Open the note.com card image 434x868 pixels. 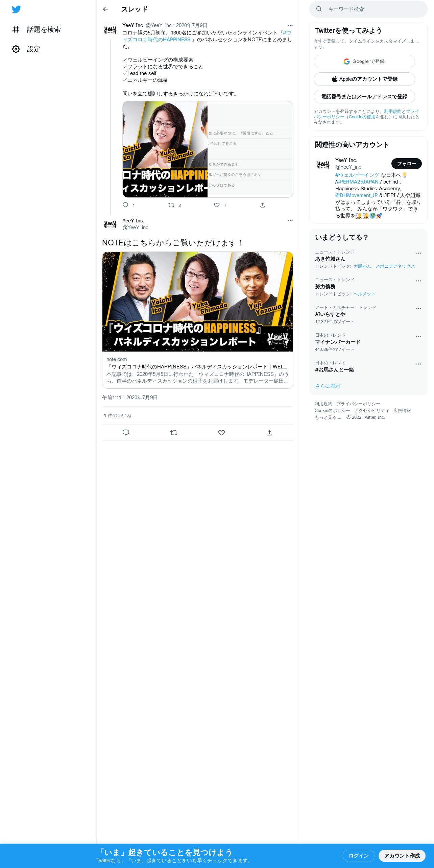tap(198, 302)
